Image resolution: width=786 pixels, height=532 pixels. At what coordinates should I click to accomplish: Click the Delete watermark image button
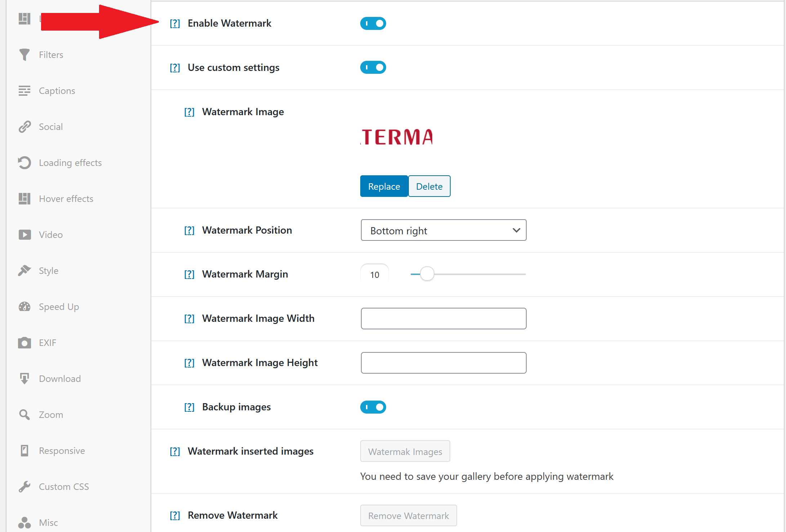[429, 186]
